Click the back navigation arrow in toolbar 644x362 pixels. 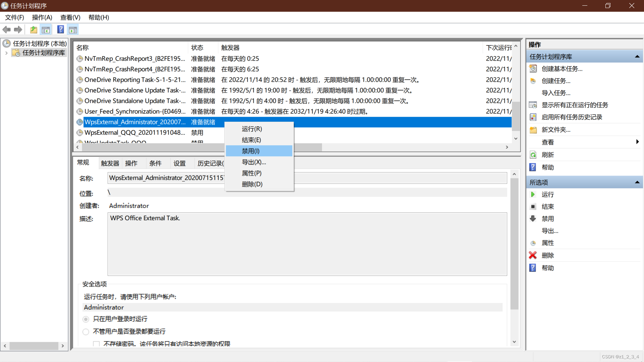tap(6, 29)
